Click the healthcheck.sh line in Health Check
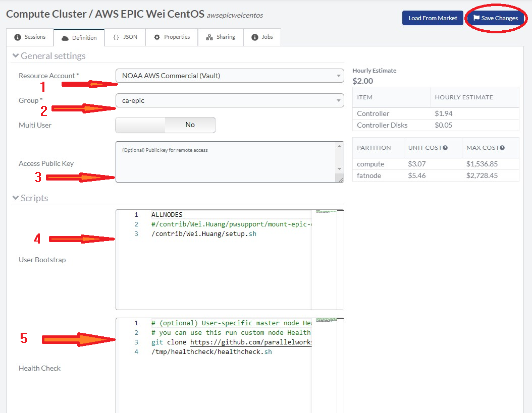Image resolution: width=532 pixels, height=413 pixels. 211,351
